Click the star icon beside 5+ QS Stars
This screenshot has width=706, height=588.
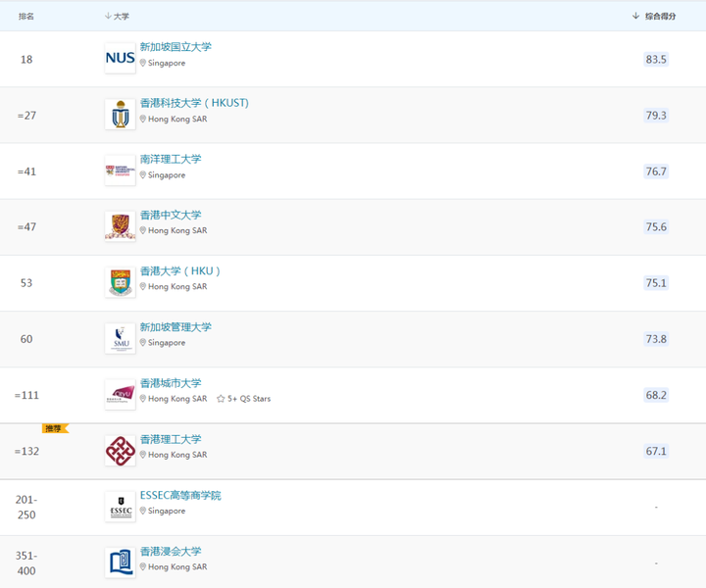[x=221, y=399]
